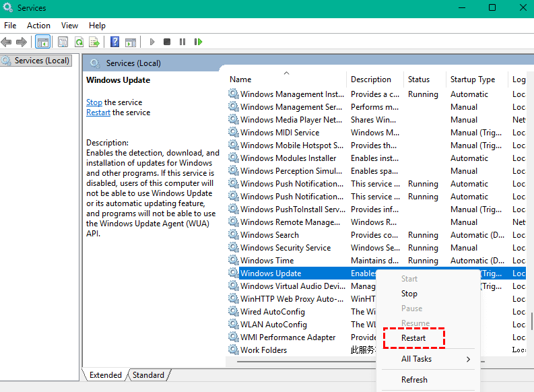Viewport: 534px width, 392px height.
Task: Choose Restart in the context menu
Action: pyautogui.click(x=413, y=338)
